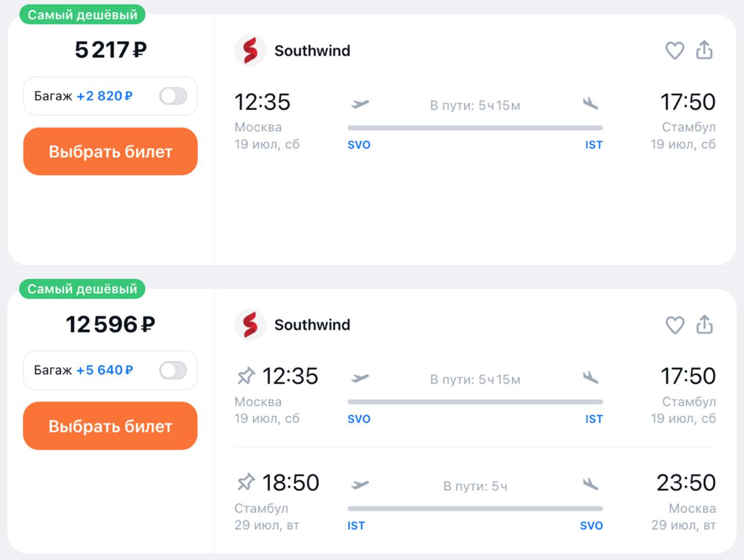Click the 12 596 ₽ price
The height and width of the screenshot is (560, 744).
point(110,324)
